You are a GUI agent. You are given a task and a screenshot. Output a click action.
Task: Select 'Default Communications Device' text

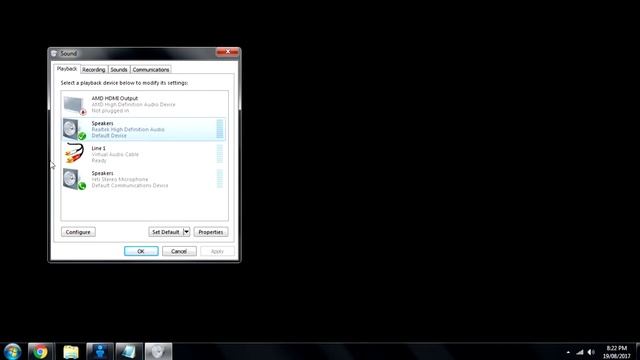(x=130, y=185)
